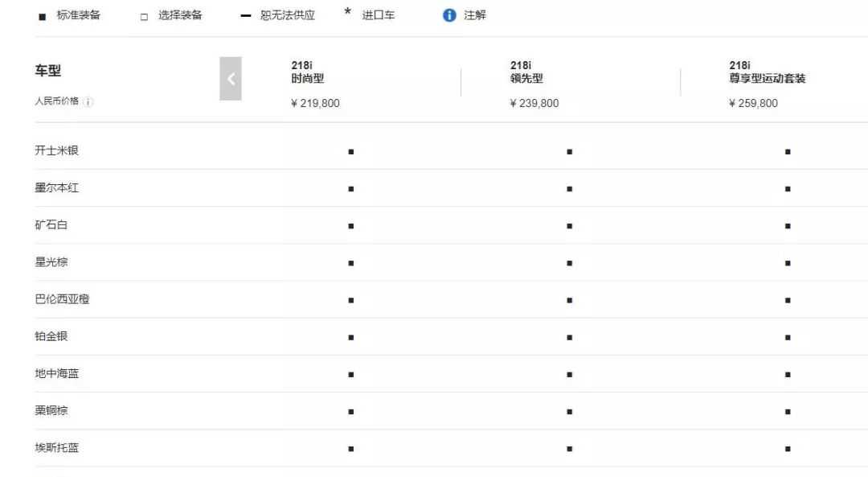Select the 218i 领先型 model header
This screenshot has height=477, width=868.
click(526, 72)
